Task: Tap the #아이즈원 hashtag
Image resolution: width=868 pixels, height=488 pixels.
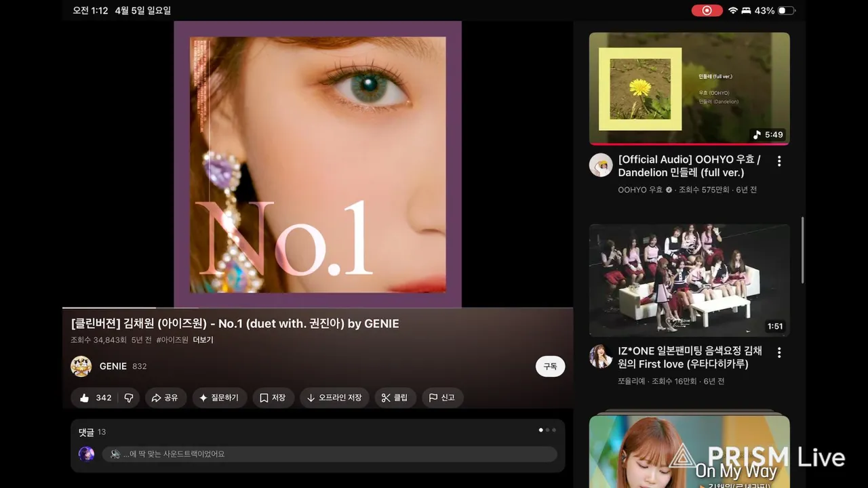Action: point(172,340)
